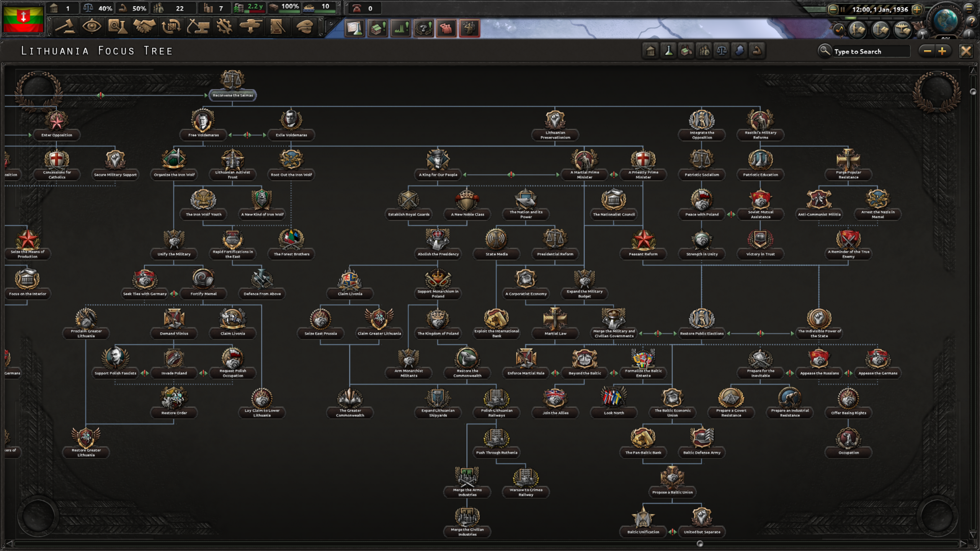Open the Production wrench and gear icon
The height and width of the screenshot is (551, 980).
tap(224, 27)
